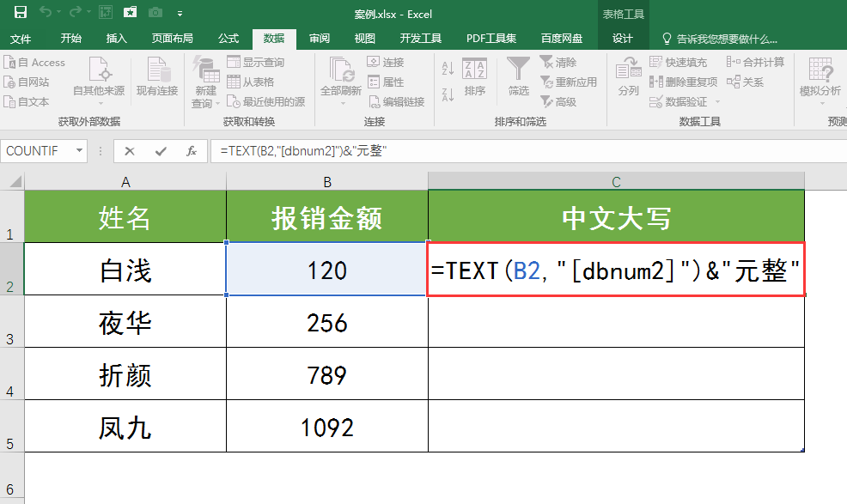This screenshot has width=847, height=504.
Task: Click the fx insert function button
Action: (192, 151)
